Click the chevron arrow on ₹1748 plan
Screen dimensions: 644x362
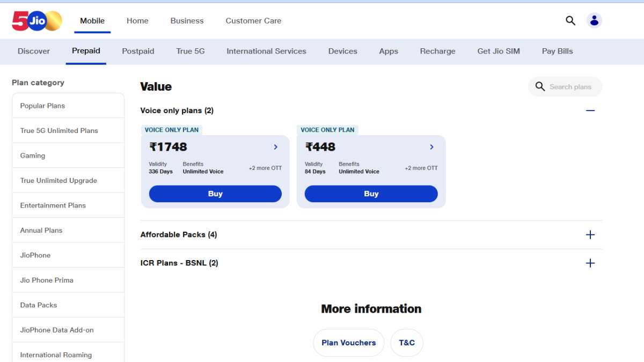(276, 147)
